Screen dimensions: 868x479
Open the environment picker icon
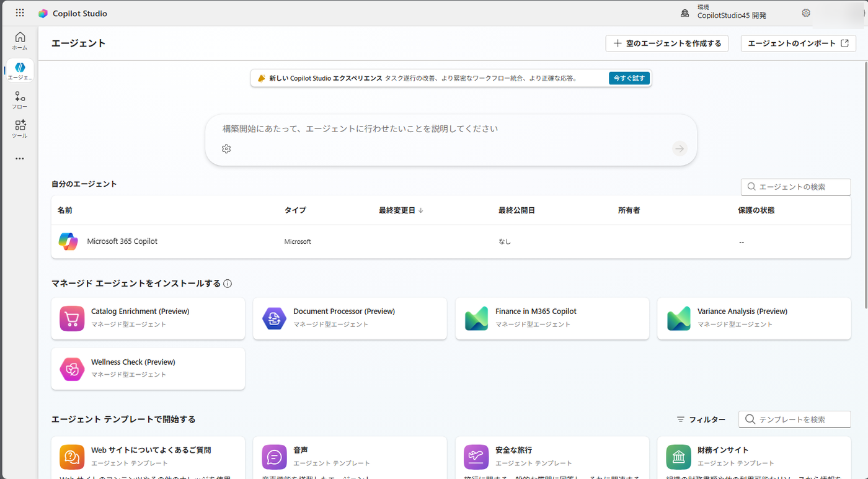(685, 13)
